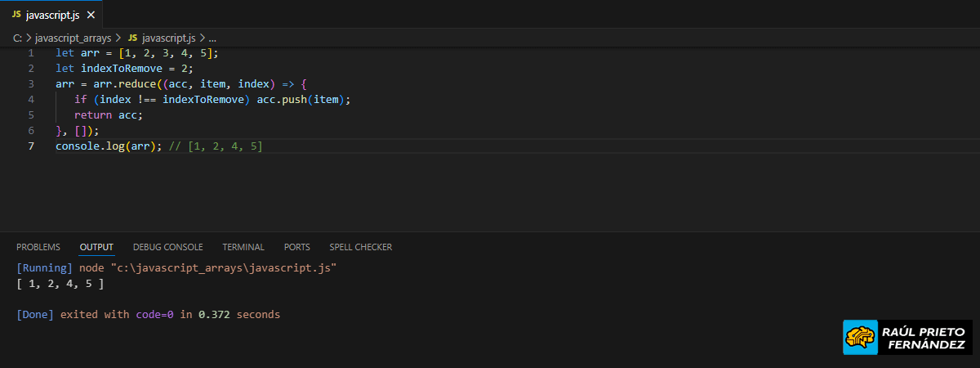
Task: Select the OUTPUT panel tab
Action: (x=96, y=247)
